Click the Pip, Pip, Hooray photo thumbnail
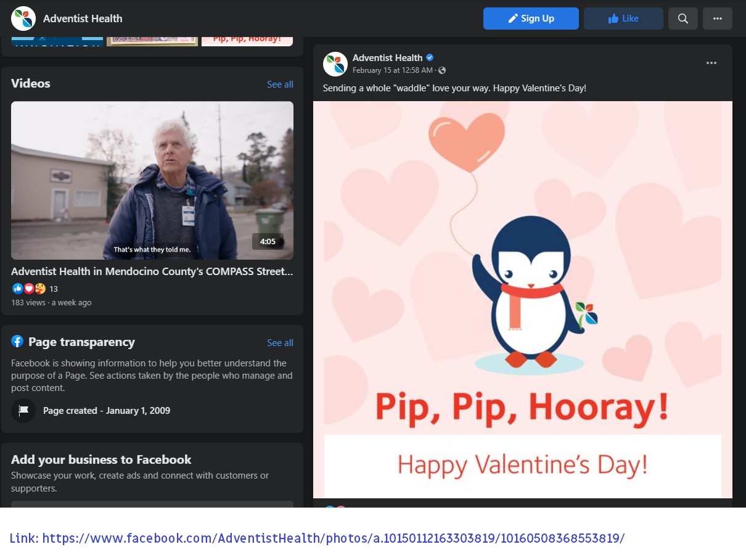 click(x=247, y=41)
